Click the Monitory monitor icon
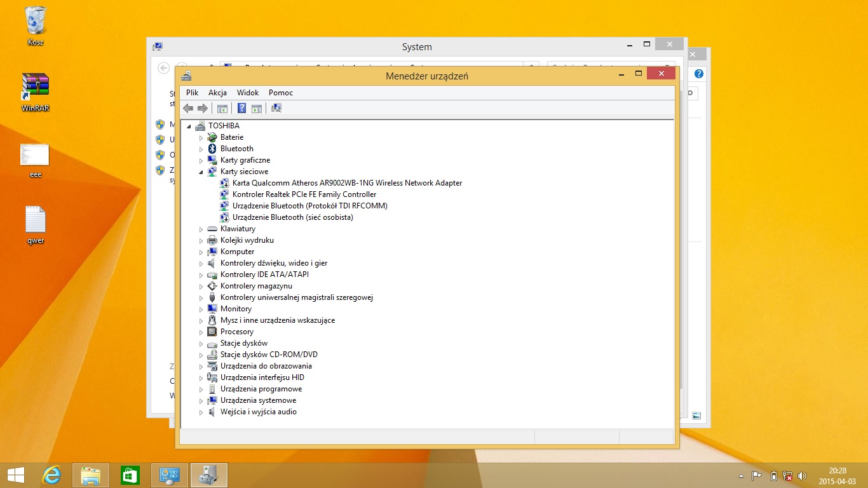 [212, 309]
